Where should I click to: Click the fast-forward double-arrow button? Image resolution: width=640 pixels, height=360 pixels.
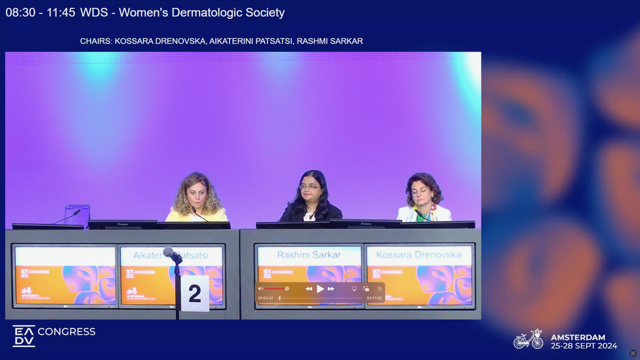point(331,289)
